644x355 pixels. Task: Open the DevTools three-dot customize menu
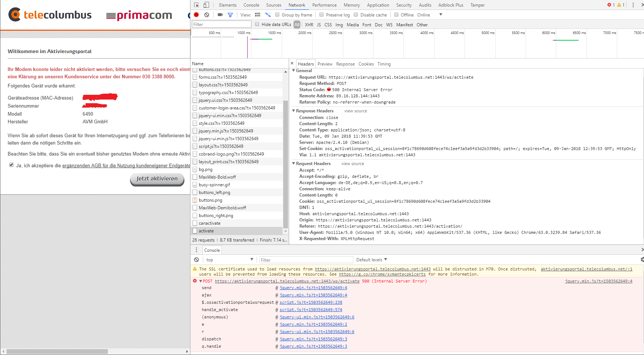click(x=633, y=5)
